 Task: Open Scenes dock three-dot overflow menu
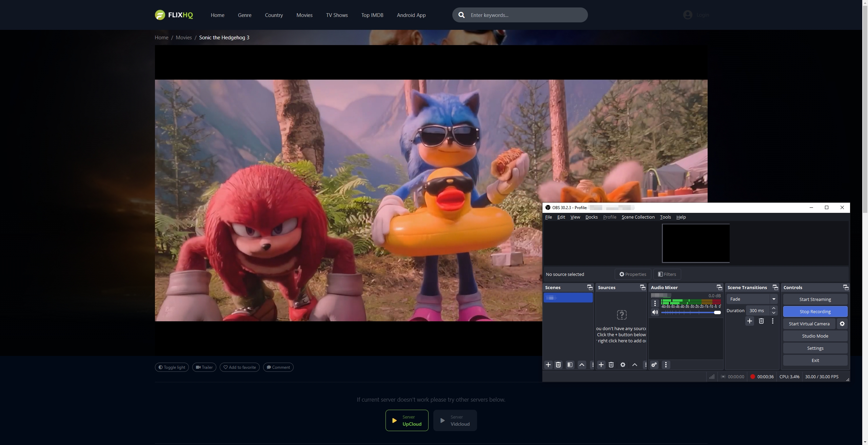coord(592,365)
